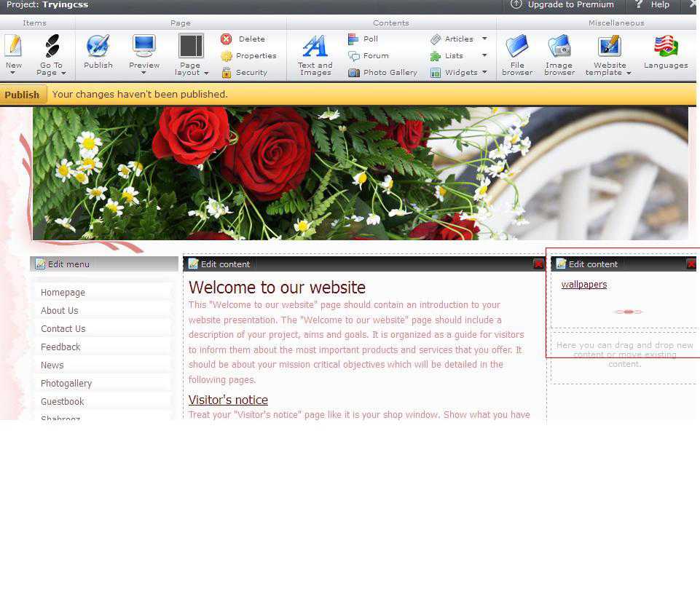Click the Lists puzzle icon
Viewport: 700px width, 613px height.
click(x=436, y=56)
